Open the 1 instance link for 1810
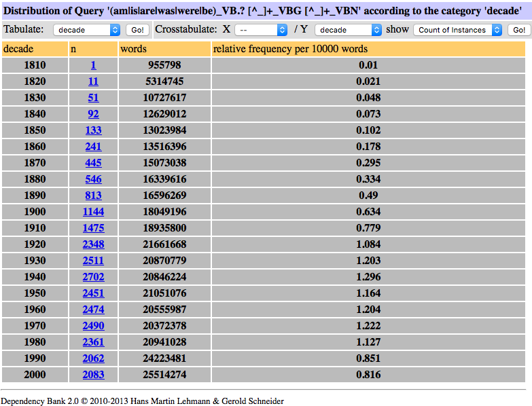The image size is (532, 406). pos(93,65)
